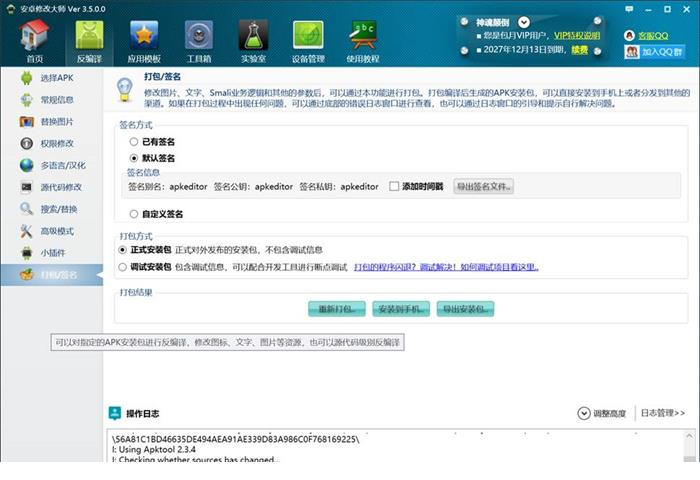
Task: Select the 应用模板 star icon
Action: [144, 40]
